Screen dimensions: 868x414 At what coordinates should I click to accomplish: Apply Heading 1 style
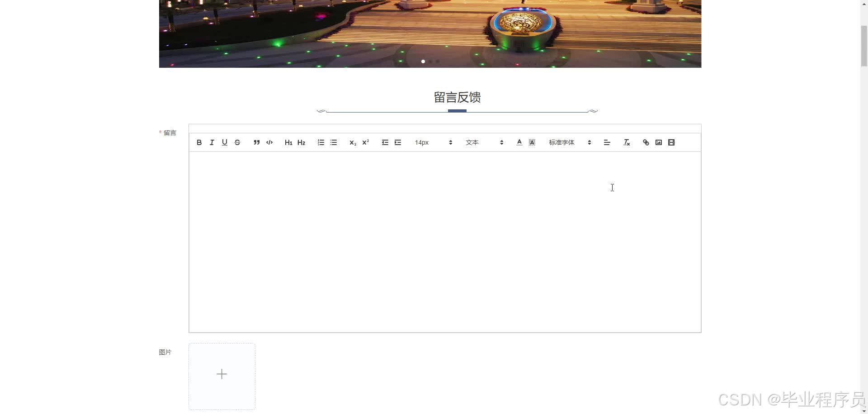(x=288, y=142)
